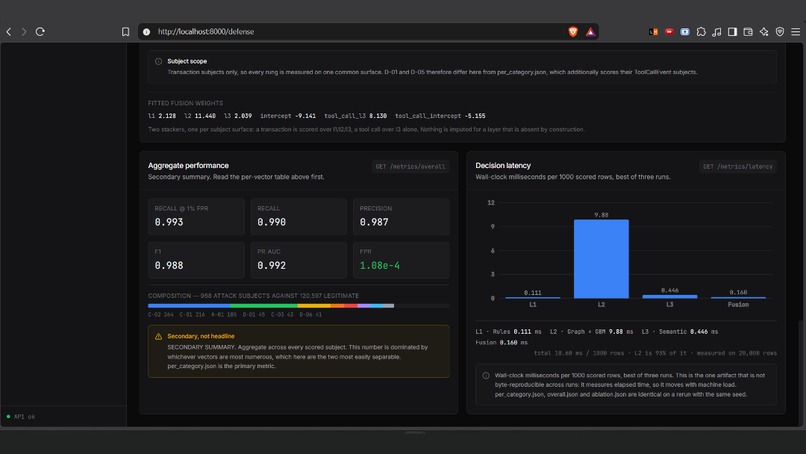Image resolution: width=806 pixels, height=454 pixels.
Task: Click the C-01 216 legend label
Action: click(x=192, y=315)
